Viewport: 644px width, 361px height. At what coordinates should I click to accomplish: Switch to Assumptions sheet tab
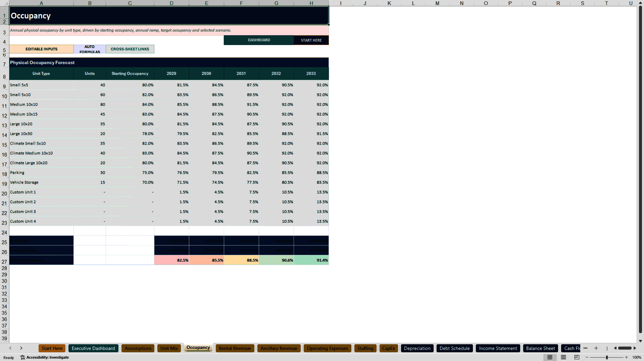coord(138,348)
